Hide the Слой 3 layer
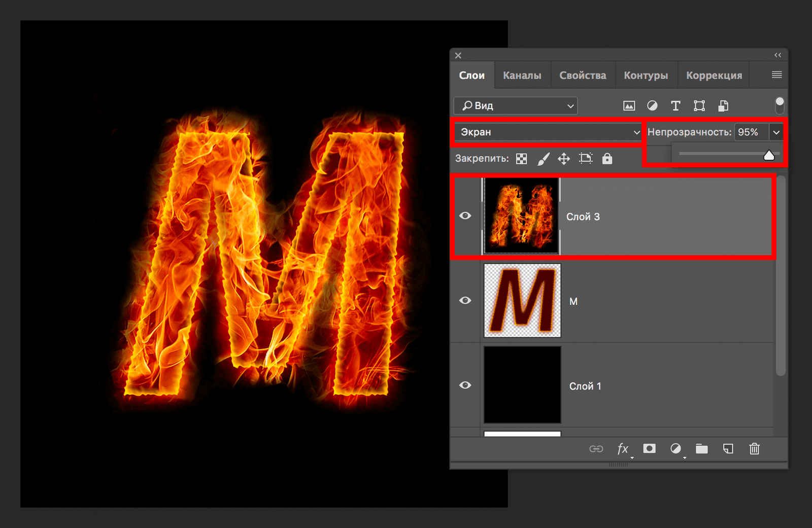 coord(465,216)
